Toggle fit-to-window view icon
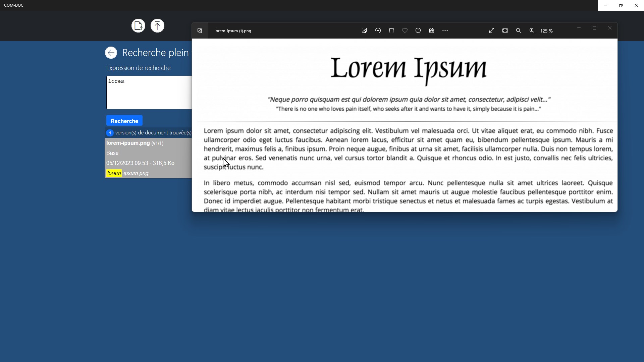644x362 pixels. [505, 31]
